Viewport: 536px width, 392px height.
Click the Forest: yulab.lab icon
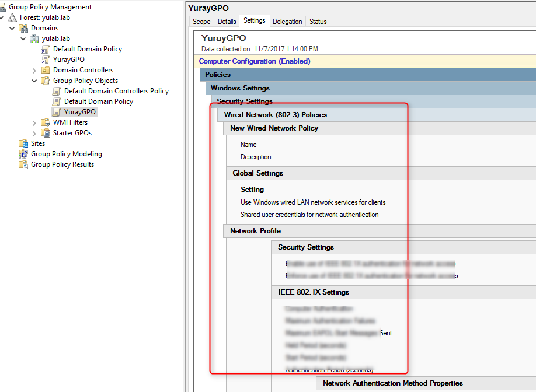(12, 17)
